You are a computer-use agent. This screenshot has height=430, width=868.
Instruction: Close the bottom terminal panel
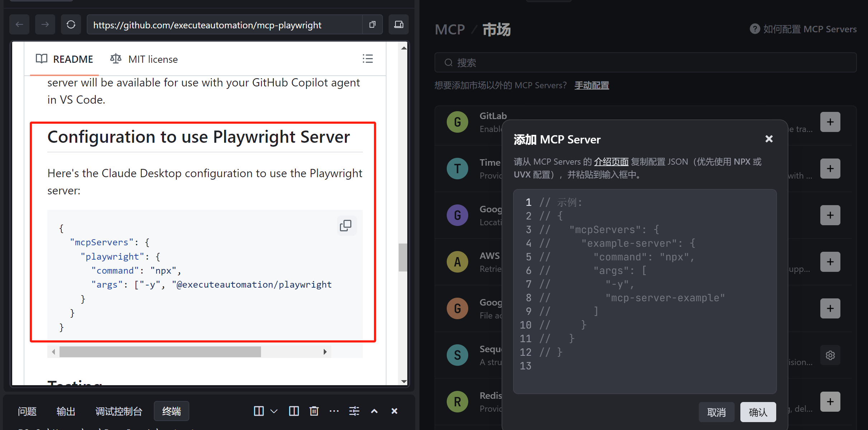pyautogui.click(x=394, y=411)
